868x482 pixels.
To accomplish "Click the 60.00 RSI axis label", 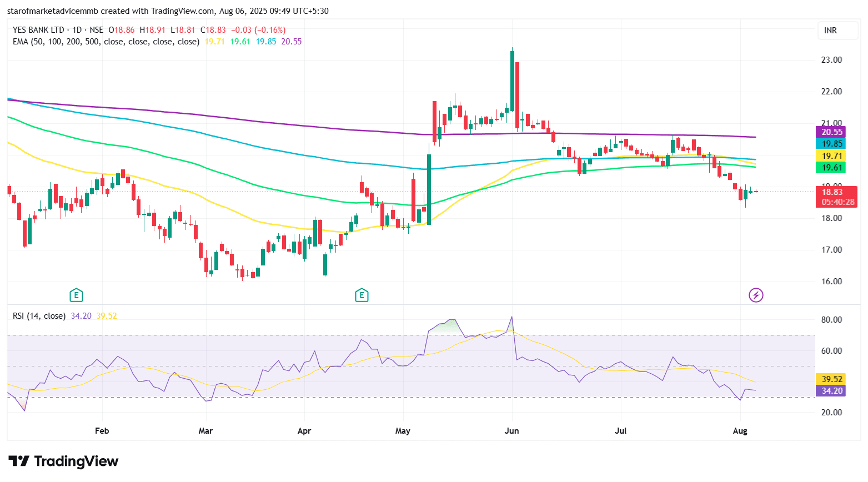I will (x=831, y=351).
